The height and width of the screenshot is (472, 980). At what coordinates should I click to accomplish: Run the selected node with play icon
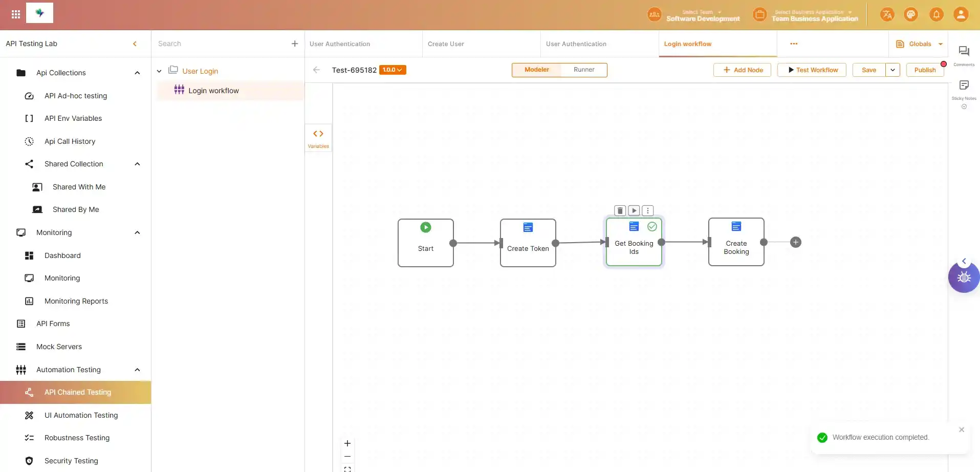(x=634, y=210)
